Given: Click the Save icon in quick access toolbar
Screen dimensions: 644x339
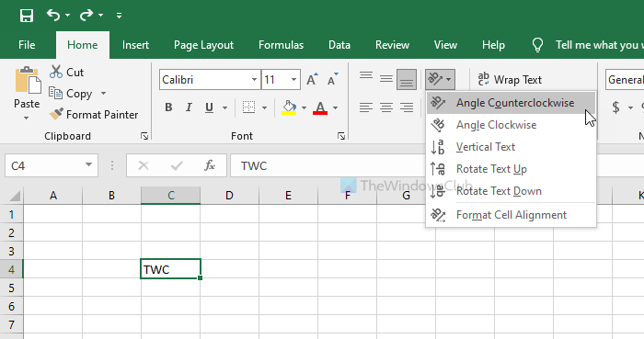Looking at the screenshot, I should (x=27, y=16).
